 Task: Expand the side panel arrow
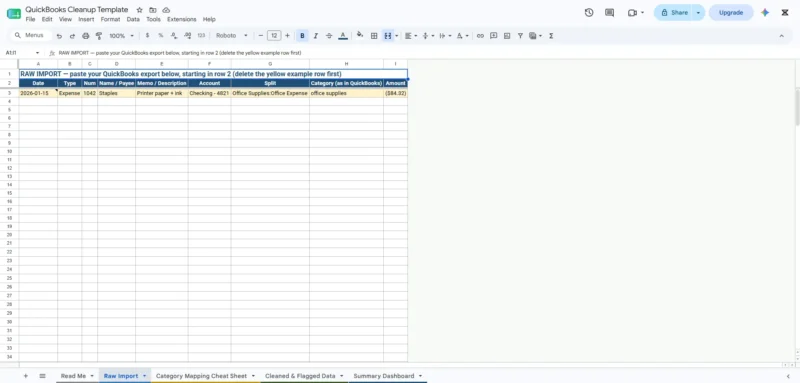pos(788,376)
